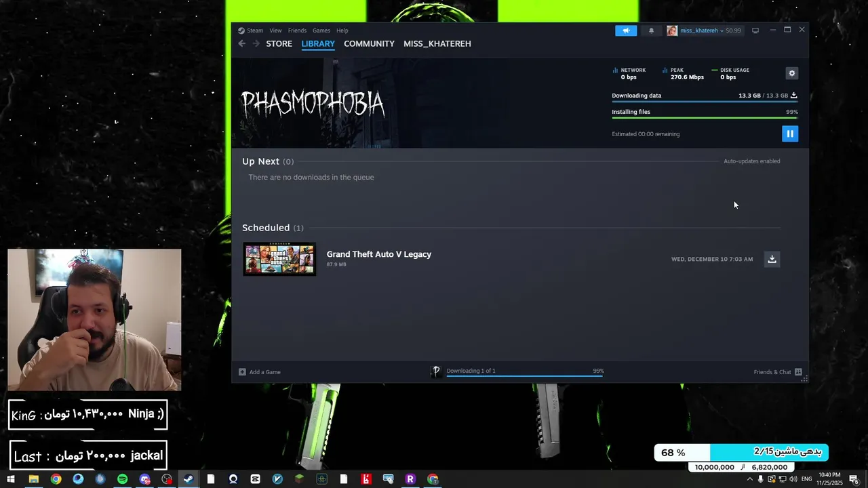Screen dimensions: 868x488
Task: Click the Installing files progress bar
Action: click(705, 118)
